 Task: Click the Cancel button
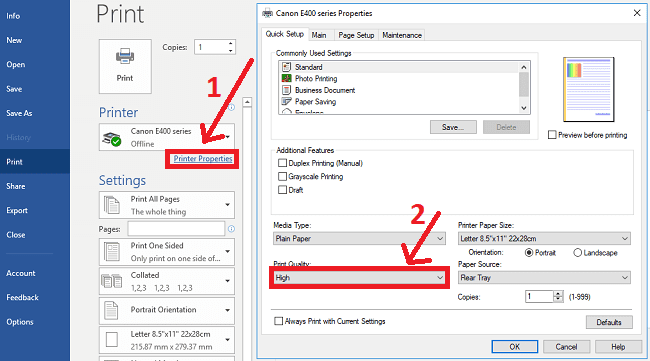point(566,346)
